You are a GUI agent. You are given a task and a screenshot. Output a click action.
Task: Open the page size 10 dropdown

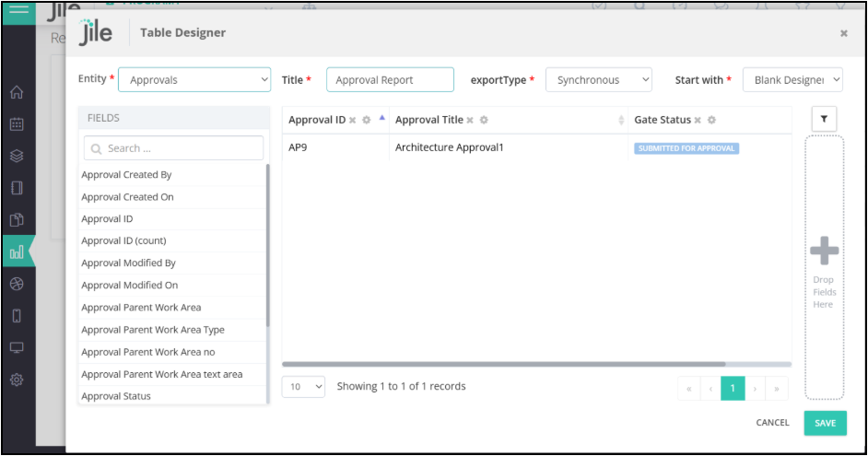click(303, 387)
